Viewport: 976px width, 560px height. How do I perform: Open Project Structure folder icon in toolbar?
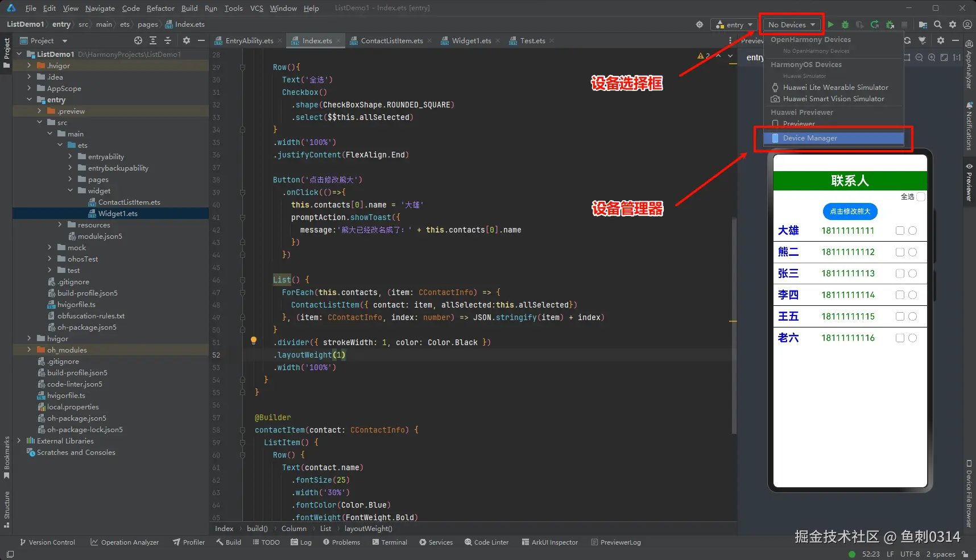[x=923, y=24]
